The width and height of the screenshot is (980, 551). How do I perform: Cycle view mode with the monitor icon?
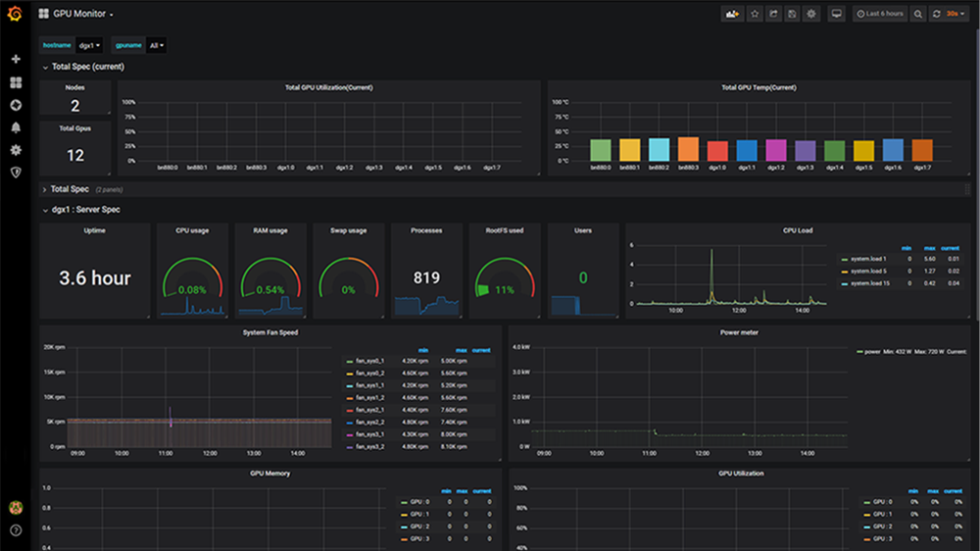(836, 14)
